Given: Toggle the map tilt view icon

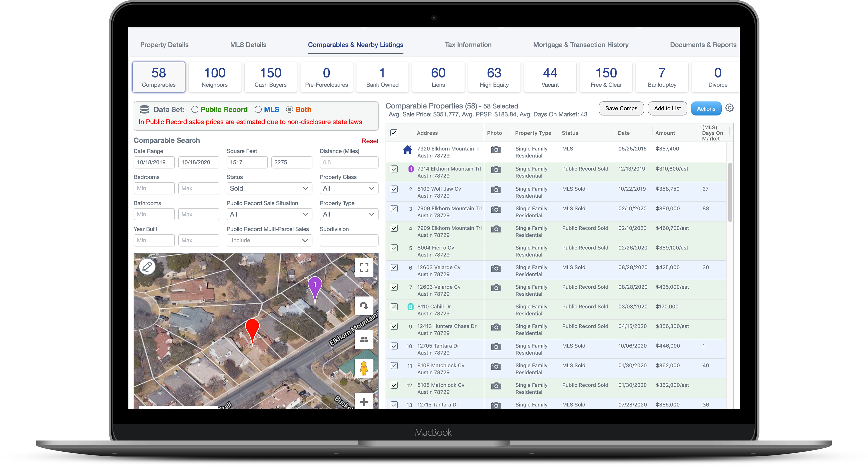Looking at the screenshot, I should click(x=364, y=339).
